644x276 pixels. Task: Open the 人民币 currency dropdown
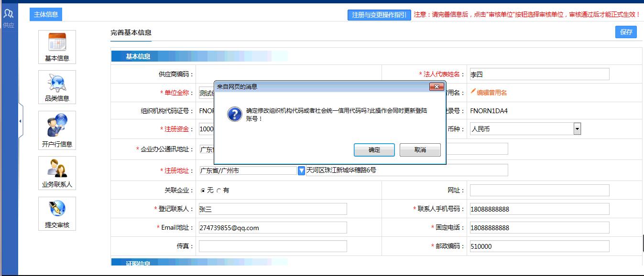point(577,128)
